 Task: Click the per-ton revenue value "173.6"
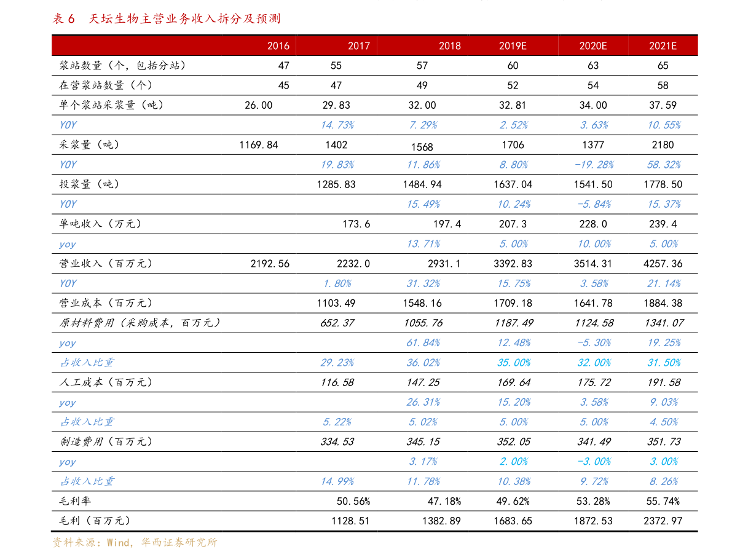point(356,224)
